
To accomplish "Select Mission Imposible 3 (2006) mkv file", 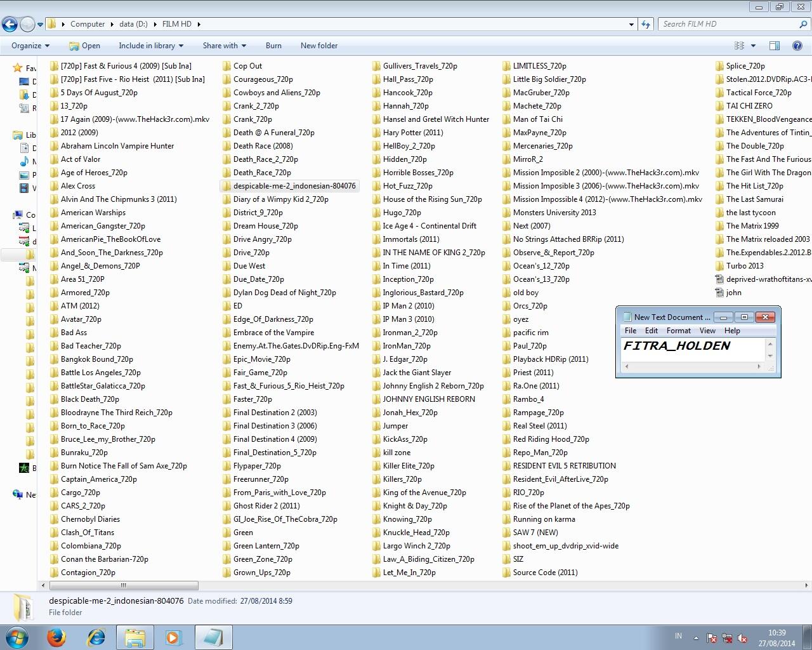I will tap(601, 186).
